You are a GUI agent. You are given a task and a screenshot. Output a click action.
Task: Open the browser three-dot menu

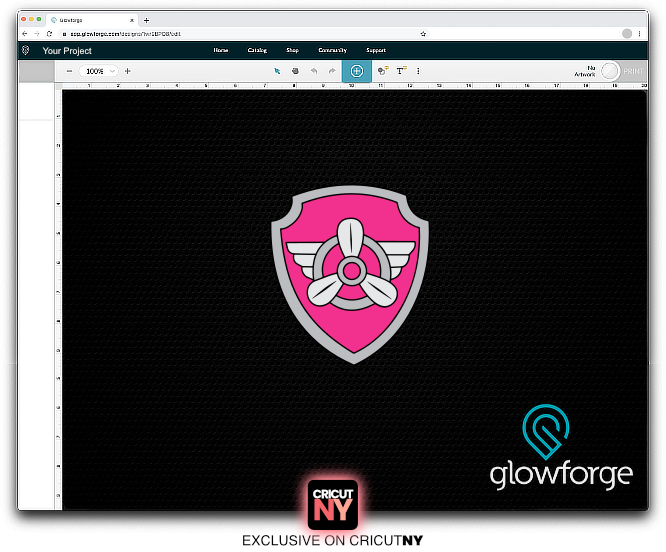click(x=639, y=34)
